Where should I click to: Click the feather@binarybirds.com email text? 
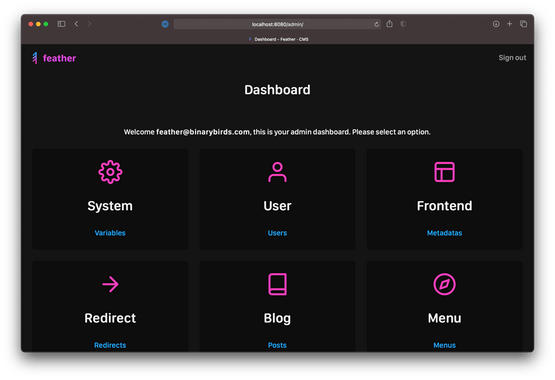tap(203, 132)
